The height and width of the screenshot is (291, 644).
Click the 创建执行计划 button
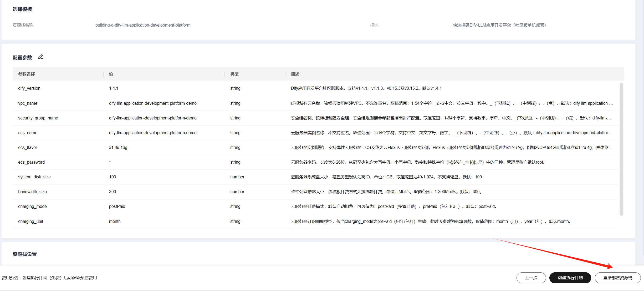[570, 278]
